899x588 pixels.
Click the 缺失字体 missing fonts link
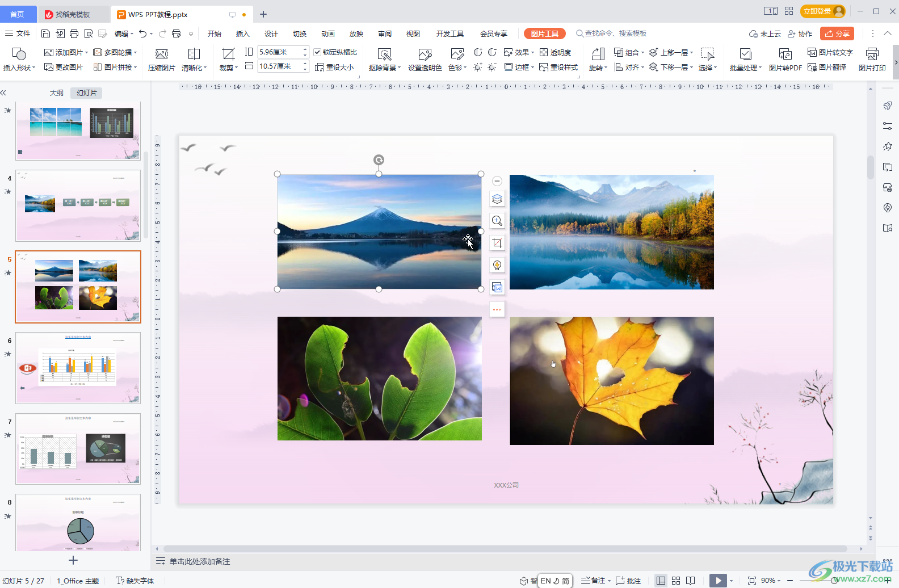coord(135,581)
